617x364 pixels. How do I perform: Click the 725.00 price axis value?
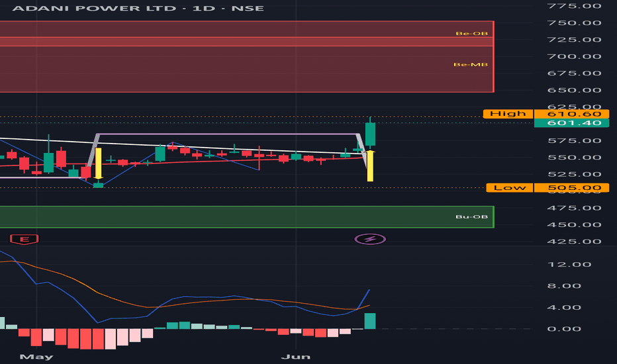point(574,40)
